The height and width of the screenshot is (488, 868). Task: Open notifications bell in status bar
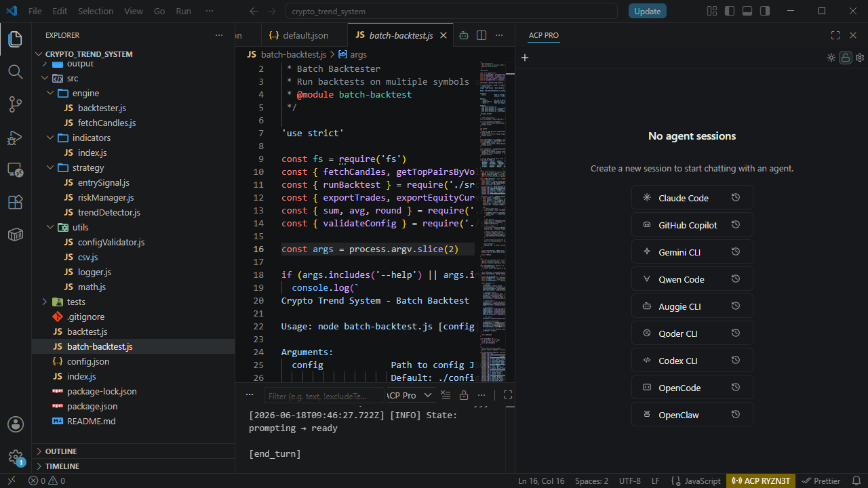pos(856,481)
